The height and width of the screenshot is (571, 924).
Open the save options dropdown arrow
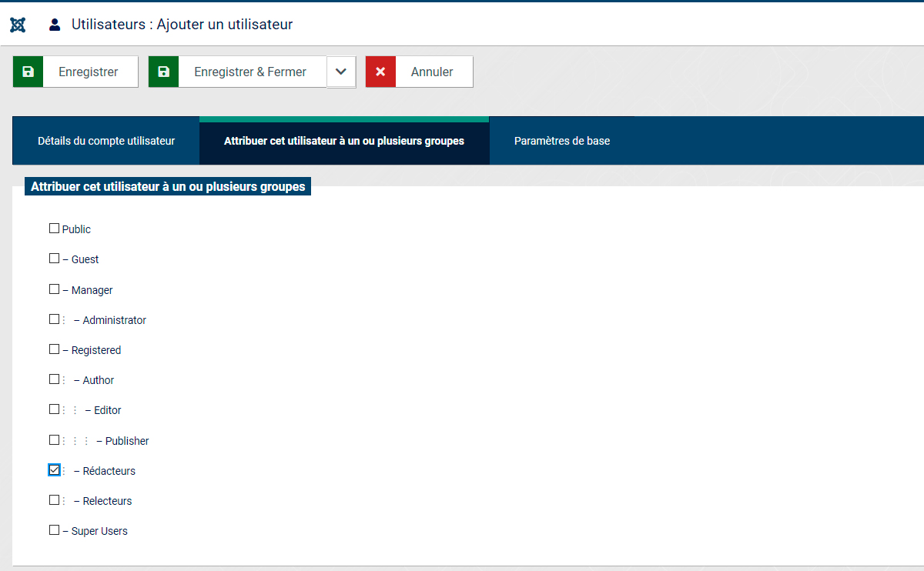341,72
